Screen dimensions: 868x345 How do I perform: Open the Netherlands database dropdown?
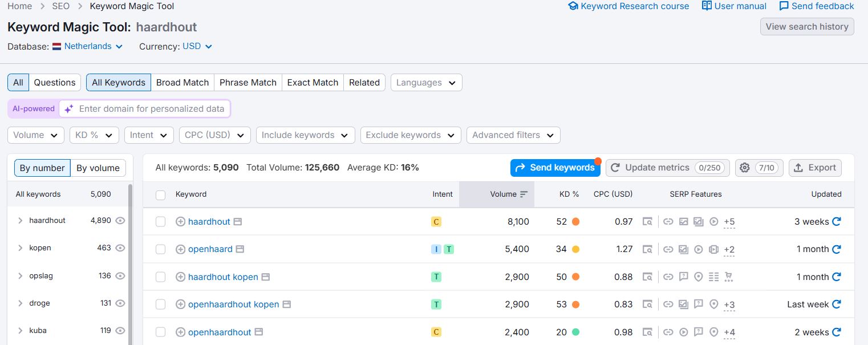tap(88, 46)
